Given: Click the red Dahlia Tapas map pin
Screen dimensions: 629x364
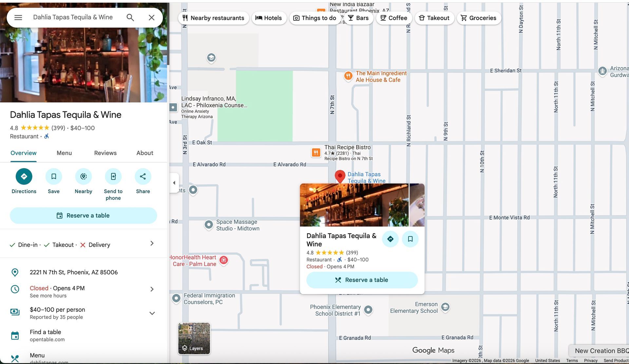Looking at the screenshot, I should click(340, 176).
